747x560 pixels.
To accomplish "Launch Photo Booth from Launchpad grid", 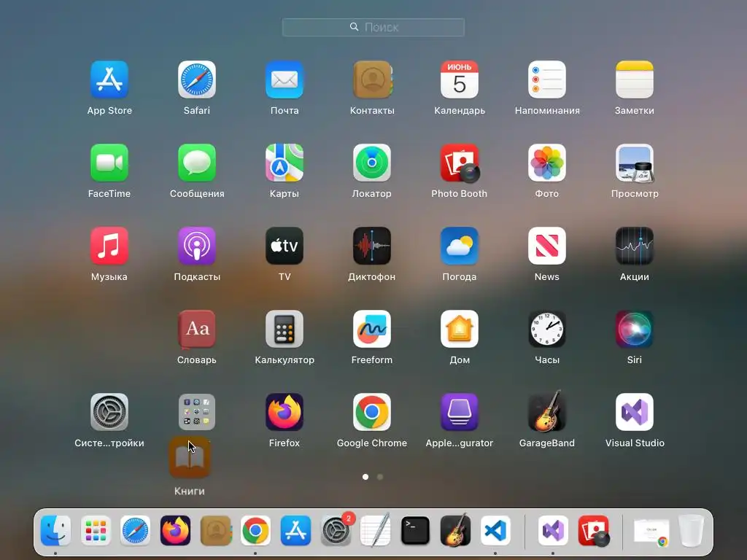I will pyautogui.click(x=460, y=163).
